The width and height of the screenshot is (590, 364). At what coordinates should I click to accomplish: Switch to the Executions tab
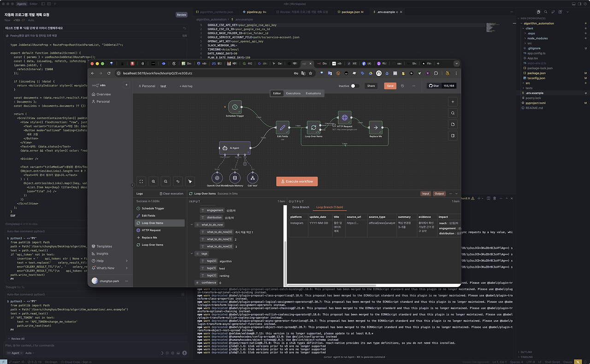tap(293, 94)
